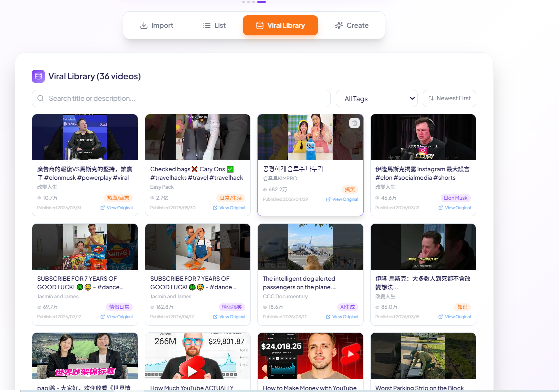The height and width of the screenshot is (392, 559).
Task: Click the 知识 tag
Action: click(462, 307)
